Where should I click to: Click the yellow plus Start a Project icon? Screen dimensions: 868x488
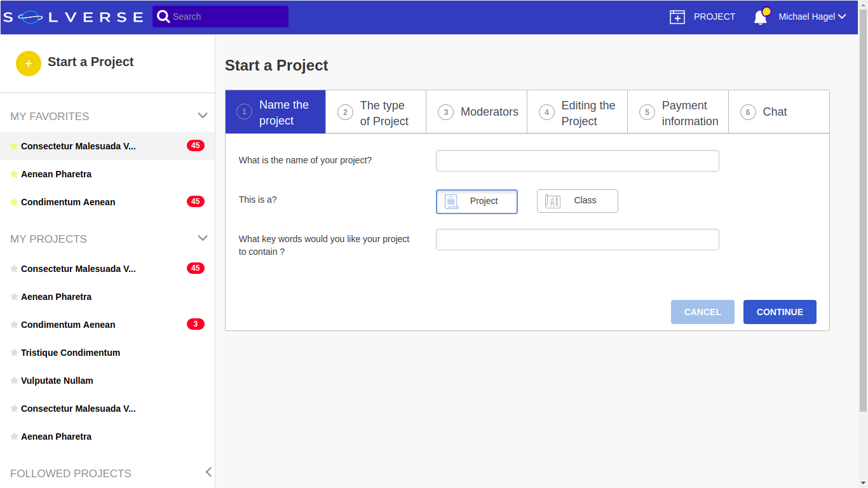click(x=29, y=63)
